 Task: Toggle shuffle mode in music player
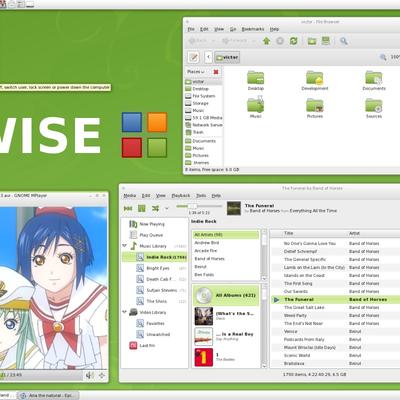155,208
